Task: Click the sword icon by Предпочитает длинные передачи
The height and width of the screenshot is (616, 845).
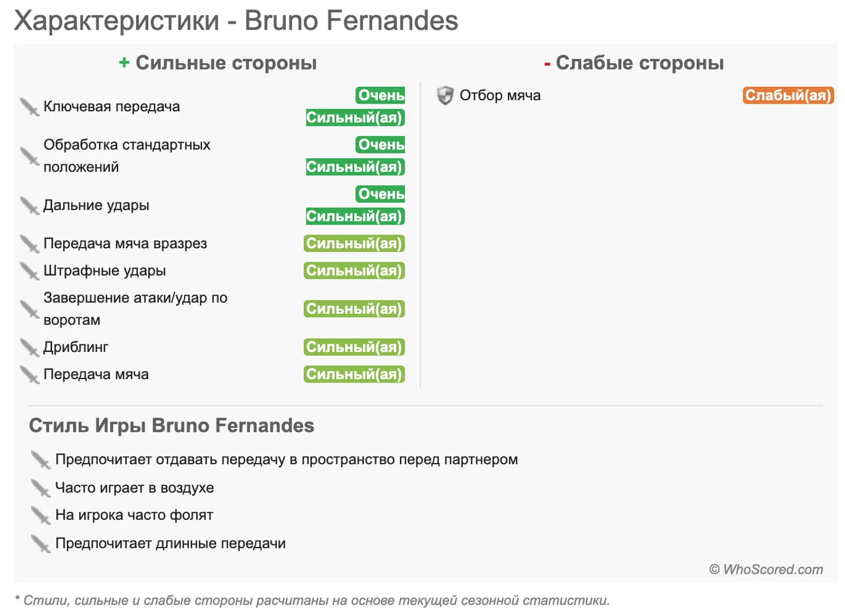Action: pos(41,544)
